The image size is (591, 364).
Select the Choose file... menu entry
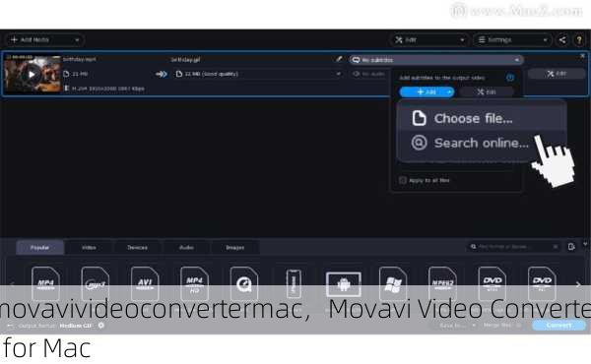tap(482, 119)
